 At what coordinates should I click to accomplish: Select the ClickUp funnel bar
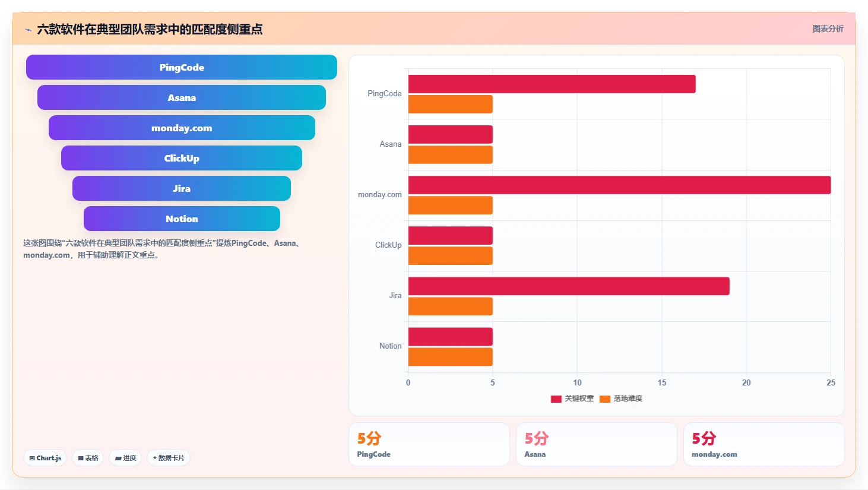pyautogui.click(x=182, y=158)
